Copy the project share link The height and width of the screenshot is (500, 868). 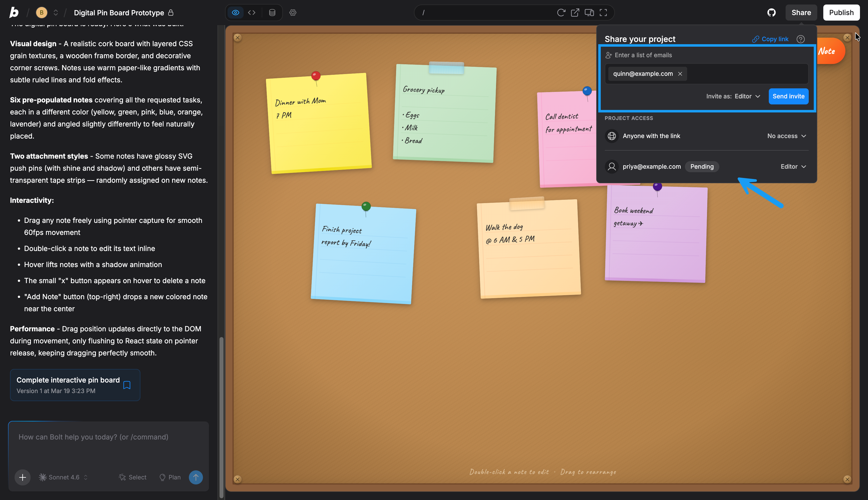coord(770,39)
